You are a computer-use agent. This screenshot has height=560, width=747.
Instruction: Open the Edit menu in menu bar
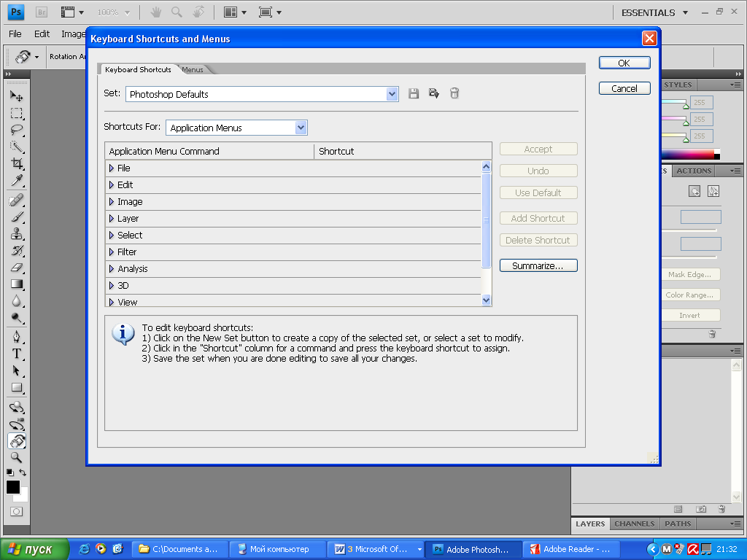42,34
